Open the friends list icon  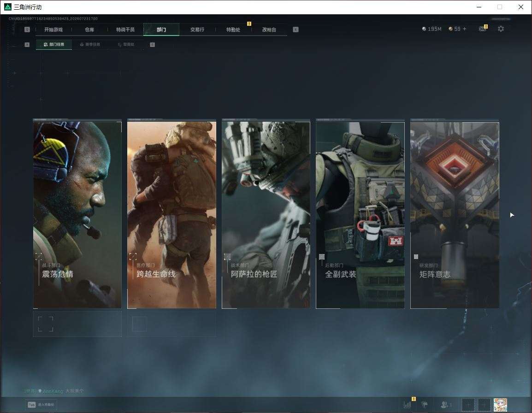coord(446,405)
